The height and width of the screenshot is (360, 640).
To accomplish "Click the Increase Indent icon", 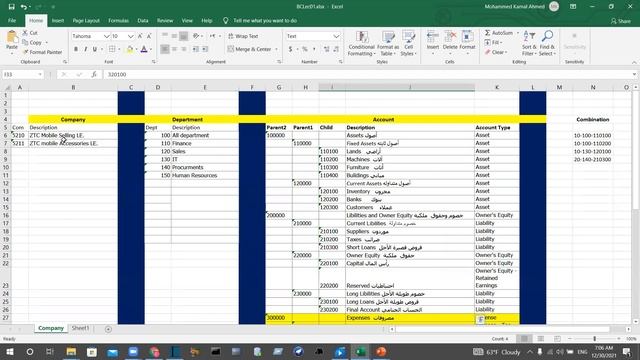I will coord(205,49).
